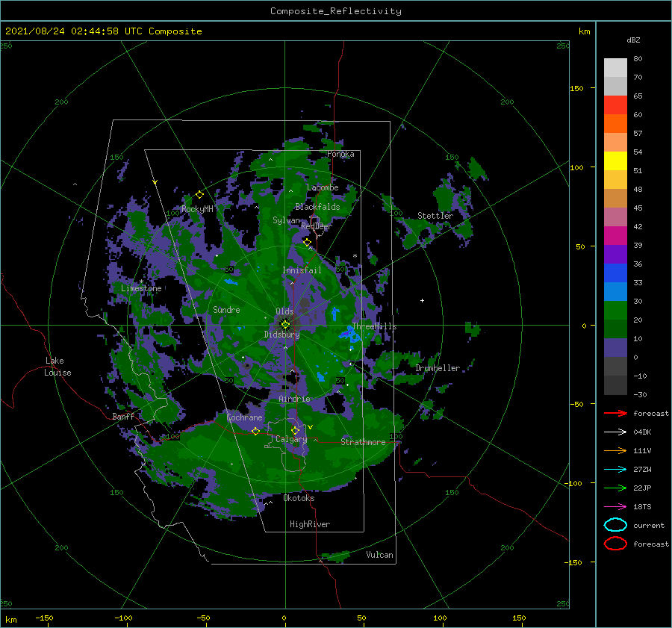
Task: Select the magenta 39-42 dBZ color swatch
Action: pos(615,236)
